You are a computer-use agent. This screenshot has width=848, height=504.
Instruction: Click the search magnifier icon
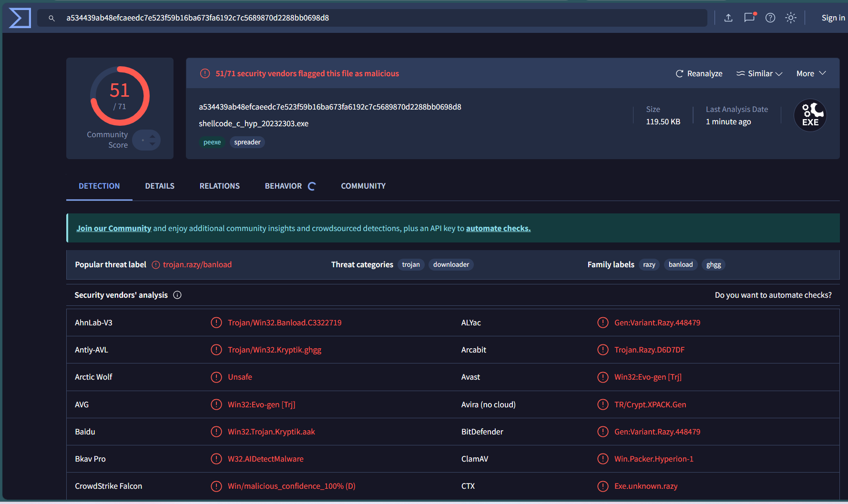(x=52, y=18)
